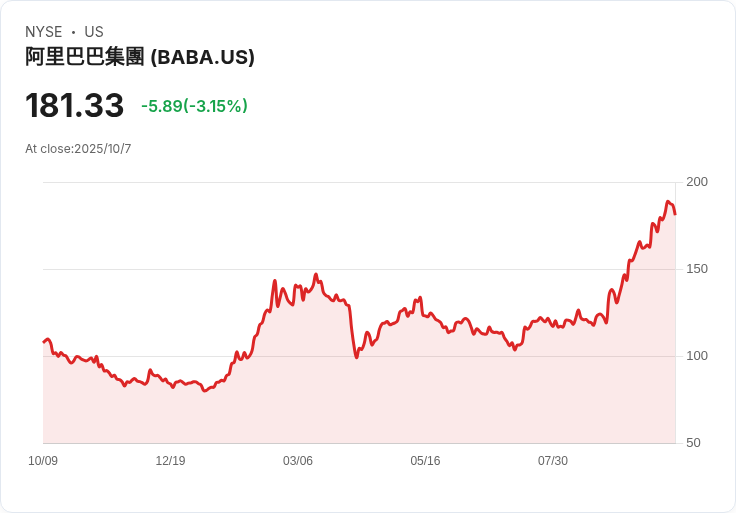The height and width of the screenshot is (513, 736).
Task: Click the NYSE exchange label
Action: coord(43,32)
